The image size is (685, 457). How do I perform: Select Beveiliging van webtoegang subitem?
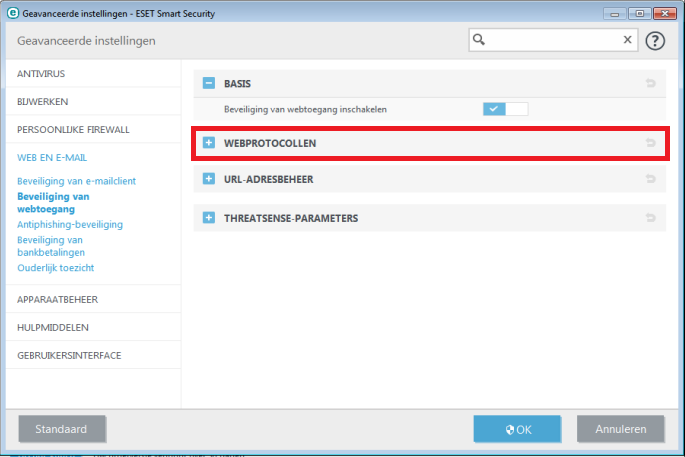53,203
